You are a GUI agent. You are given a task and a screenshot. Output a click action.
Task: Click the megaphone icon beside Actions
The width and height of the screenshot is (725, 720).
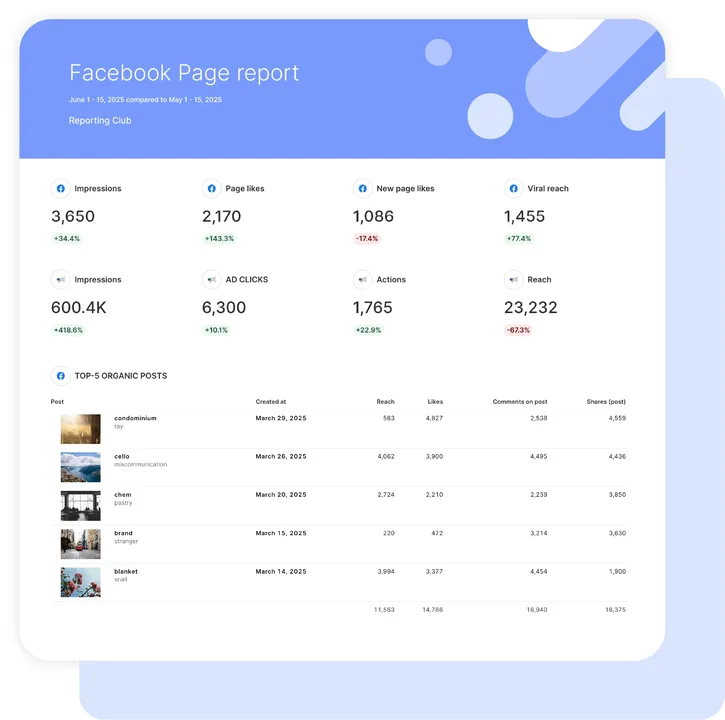point(362,280)
